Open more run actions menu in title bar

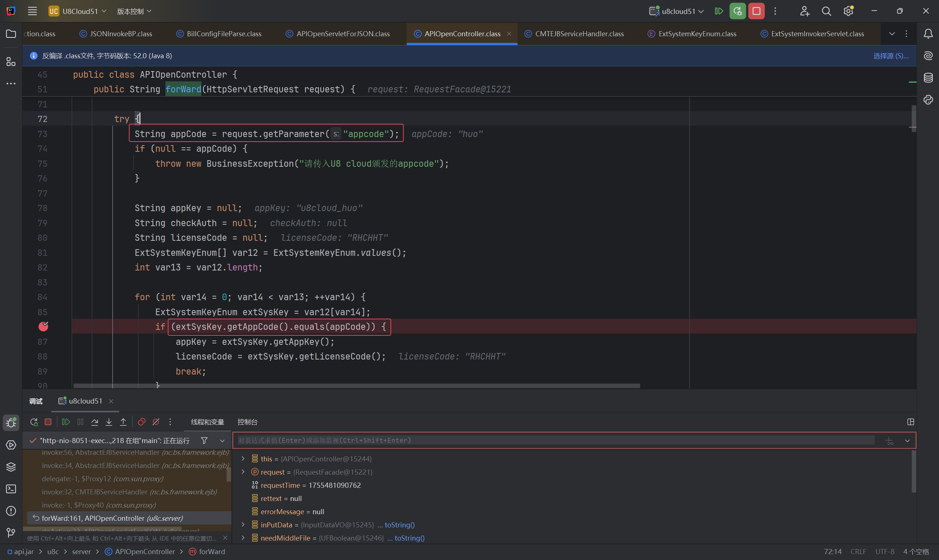tap(775, 11)
